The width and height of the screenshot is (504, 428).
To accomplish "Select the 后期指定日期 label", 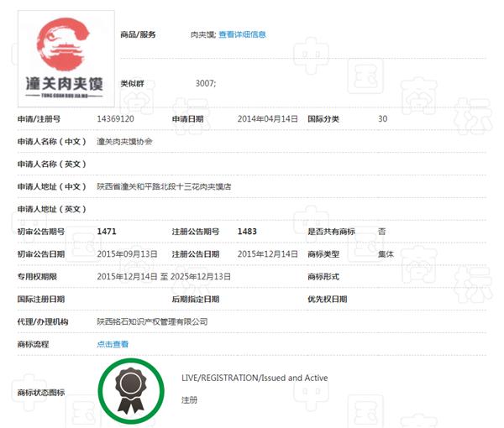I will click(x=196, y=300).
